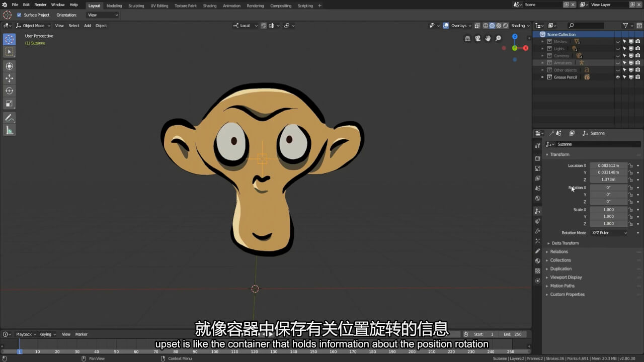
Task: Click the red X axis gizmo ball
Action: [x=526, y=48]
